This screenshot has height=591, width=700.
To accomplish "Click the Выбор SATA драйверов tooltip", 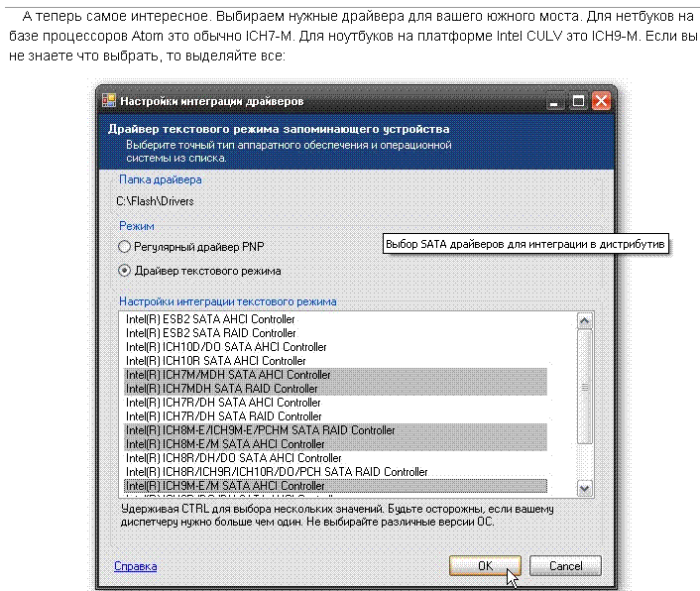I will tap(525, 244).
